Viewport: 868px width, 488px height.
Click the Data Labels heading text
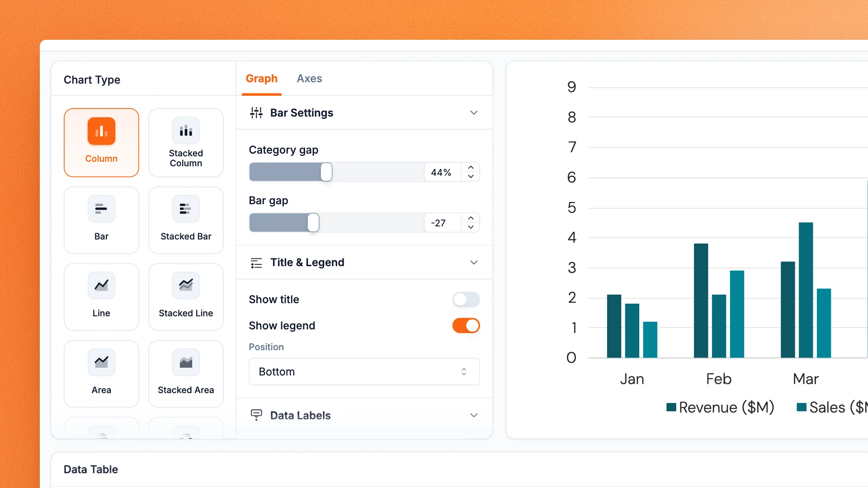[x=301, y=415]
